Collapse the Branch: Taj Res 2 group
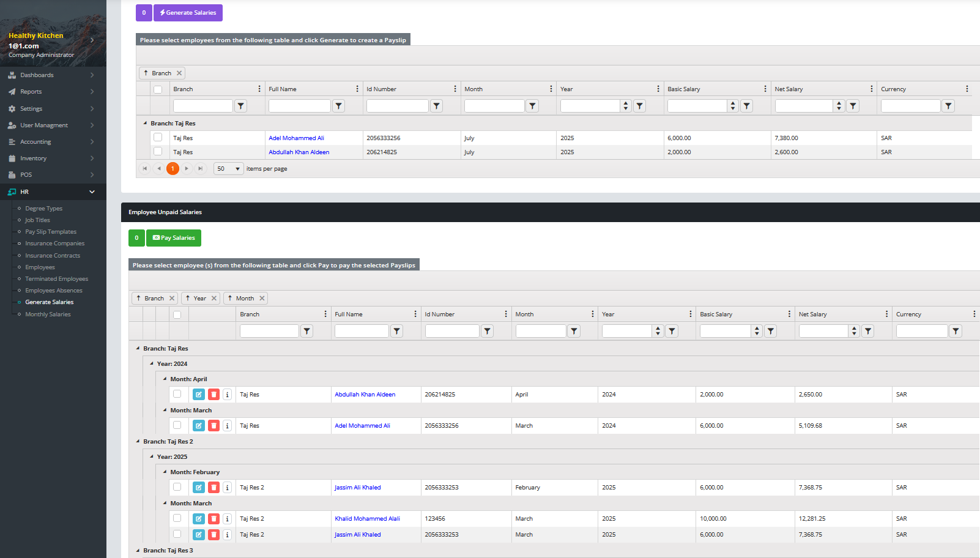The width and height of the screenshot is (980, 558). coord(138,441)
